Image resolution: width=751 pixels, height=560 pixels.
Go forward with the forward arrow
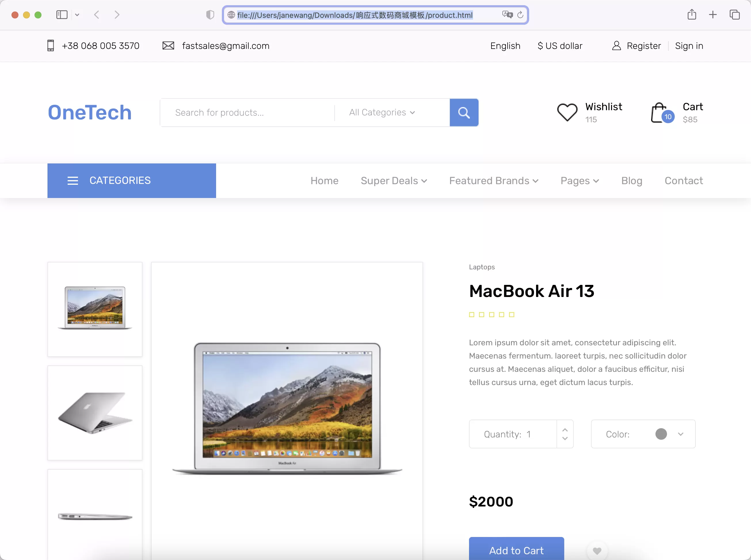coord(117,15)
